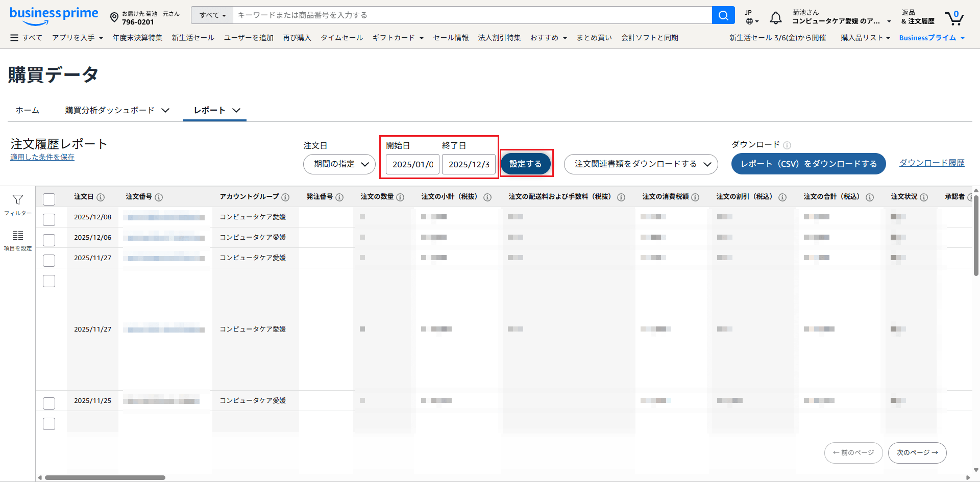Toggle the select-all header checkbox
The image size is (980, 482).
(x=49, y=199)
